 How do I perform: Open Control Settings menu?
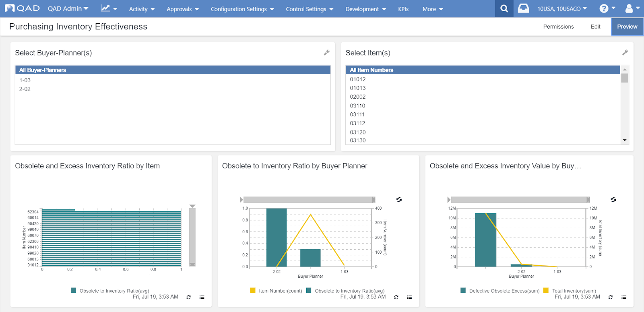click(x=310, y=9)
